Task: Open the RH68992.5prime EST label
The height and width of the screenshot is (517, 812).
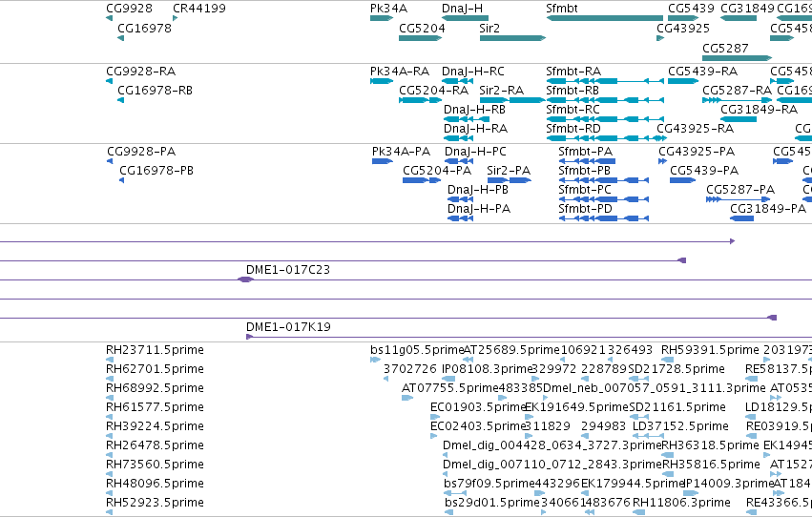Action: tap(155, 388)
